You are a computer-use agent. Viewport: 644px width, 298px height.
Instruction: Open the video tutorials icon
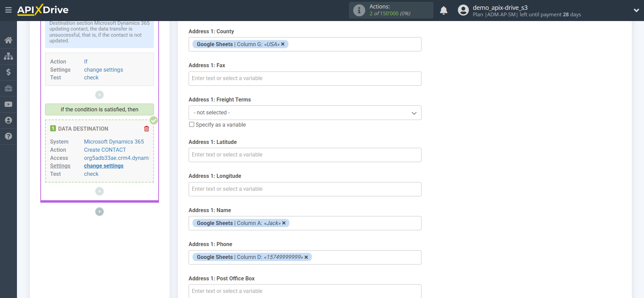tap(8, 104)
